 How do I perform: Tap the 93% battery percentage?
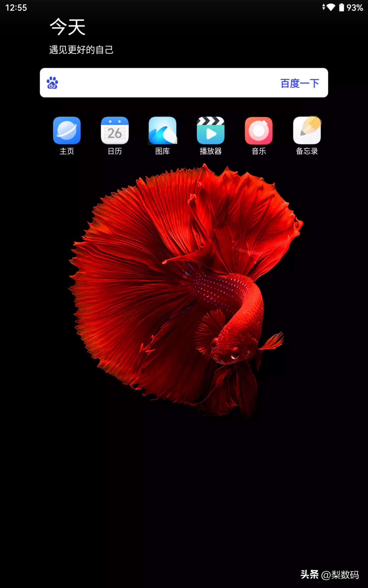[x=355, y=8]
